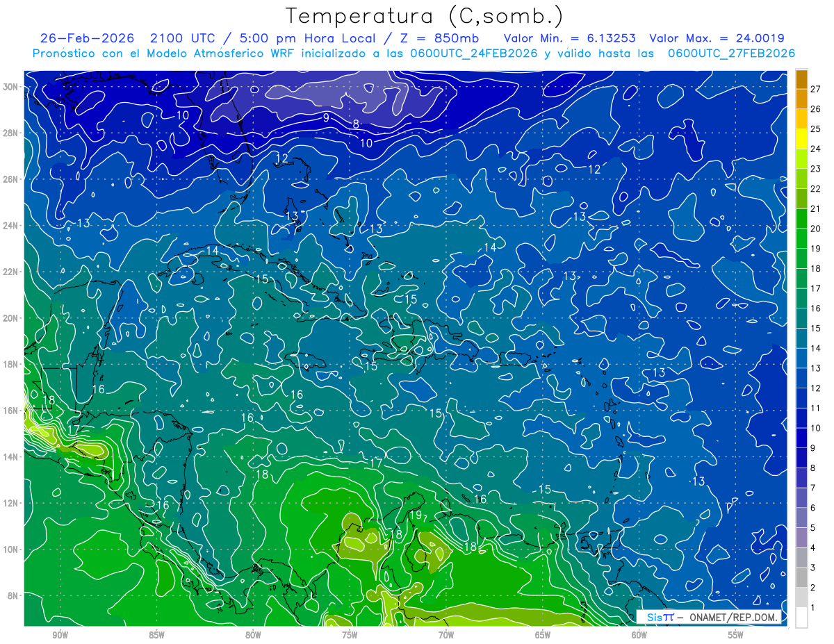Click the orange swatch above legend value 27
This screenshot has width=834, height=644.
[x=801, y=79]
